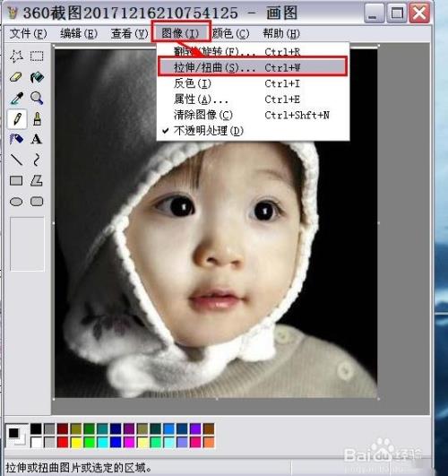Image resolution: width=448 pixels, height=476 pixels.
Task: Close the Paint window
Action: point(419,13)
